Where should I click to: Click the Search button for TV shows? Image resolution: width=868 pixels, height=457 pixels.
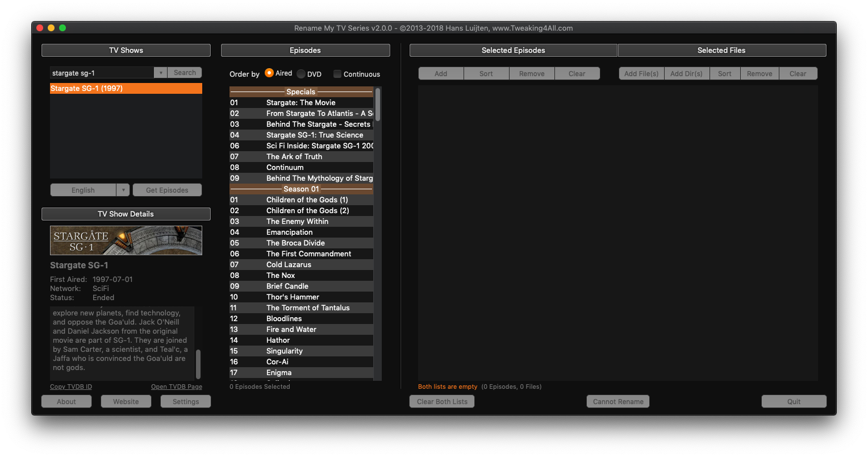click(x=185, y=73)
